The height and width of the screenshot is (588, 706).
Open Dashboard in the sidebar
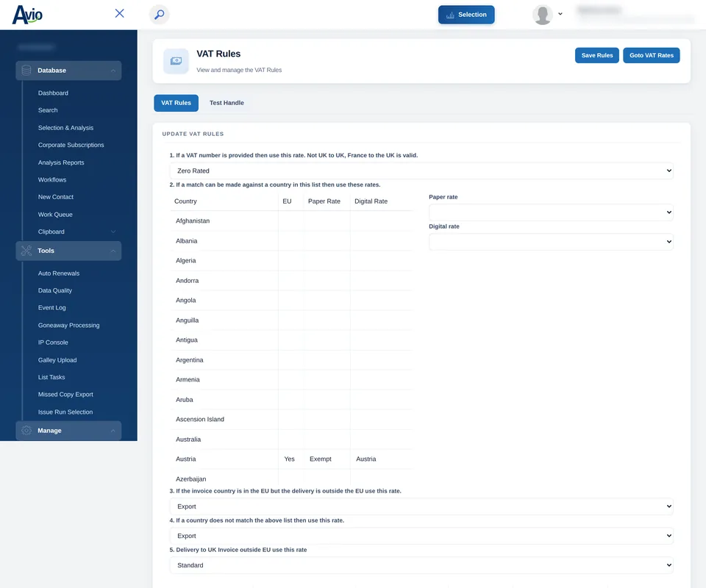[53, 93]
